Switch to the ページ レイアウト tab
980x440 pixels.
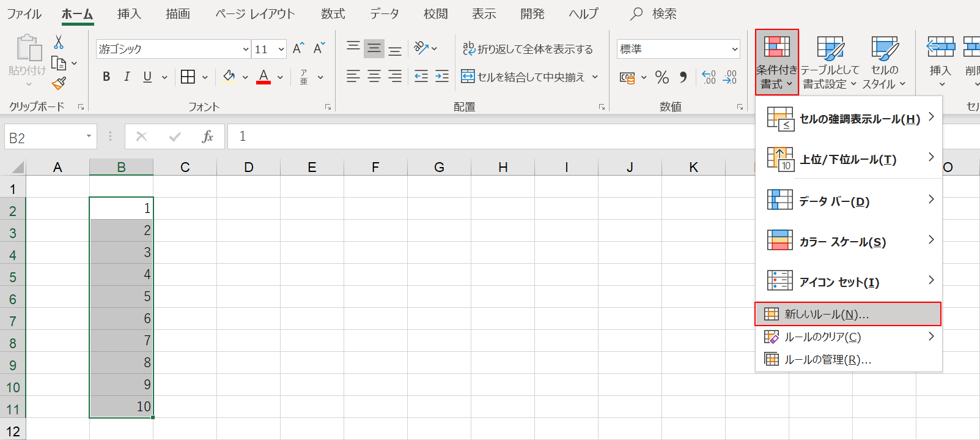[x=255, y=13]
